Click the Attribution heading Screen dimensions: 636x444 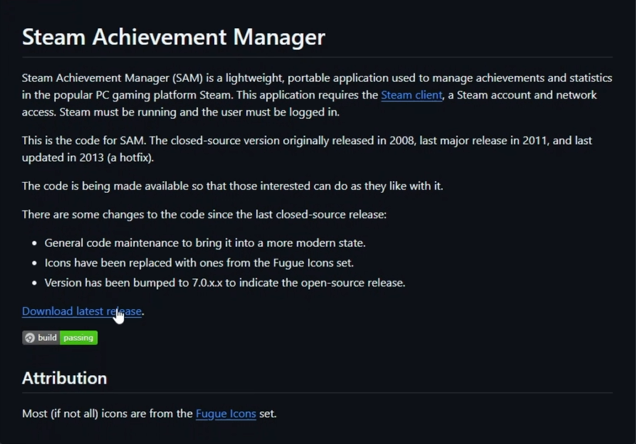[x=64, y=378]
